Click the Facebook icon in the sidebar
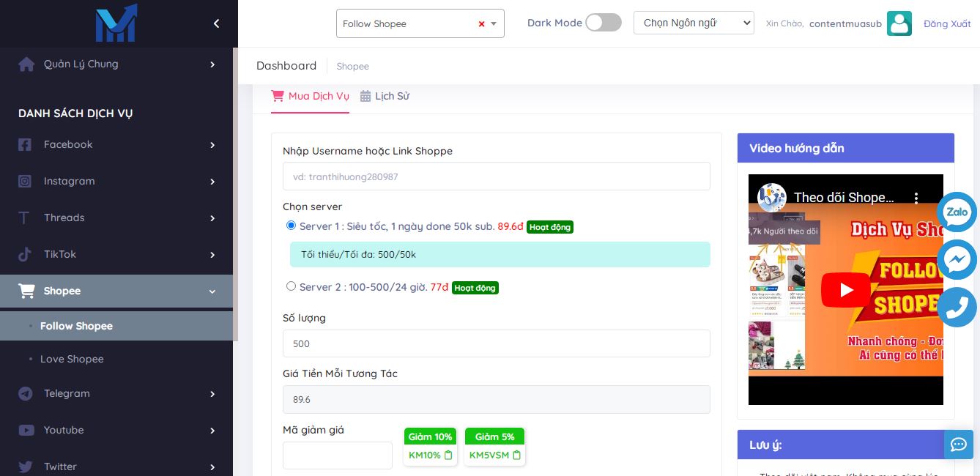This screenshot has width=980, height=476. (x=25, y=145)
